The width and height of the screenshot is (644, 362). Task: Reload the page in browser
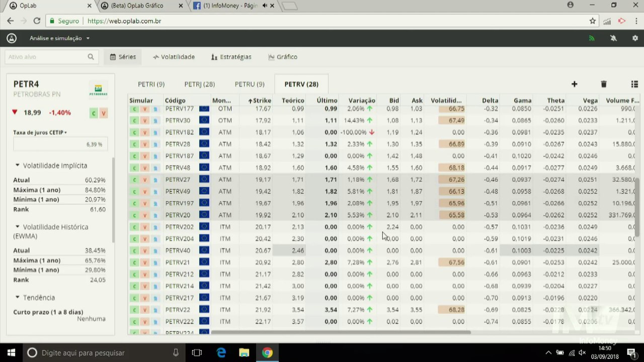[37, 21]
